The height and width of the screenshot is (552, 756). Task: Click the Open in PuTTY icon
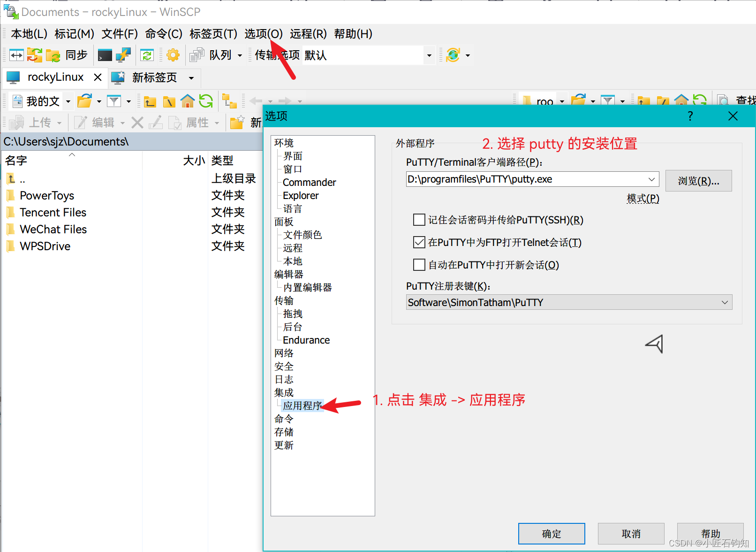click(123, 55)
